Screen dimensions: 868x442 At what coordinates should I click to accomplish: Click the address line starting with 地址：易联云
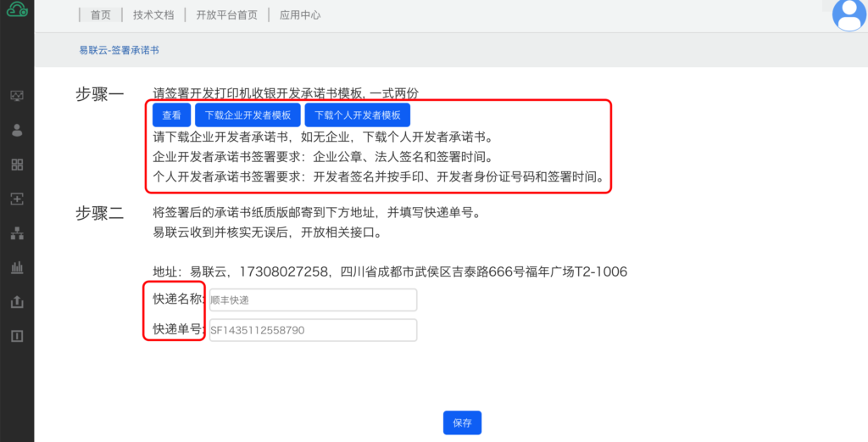tap(390, 272)
